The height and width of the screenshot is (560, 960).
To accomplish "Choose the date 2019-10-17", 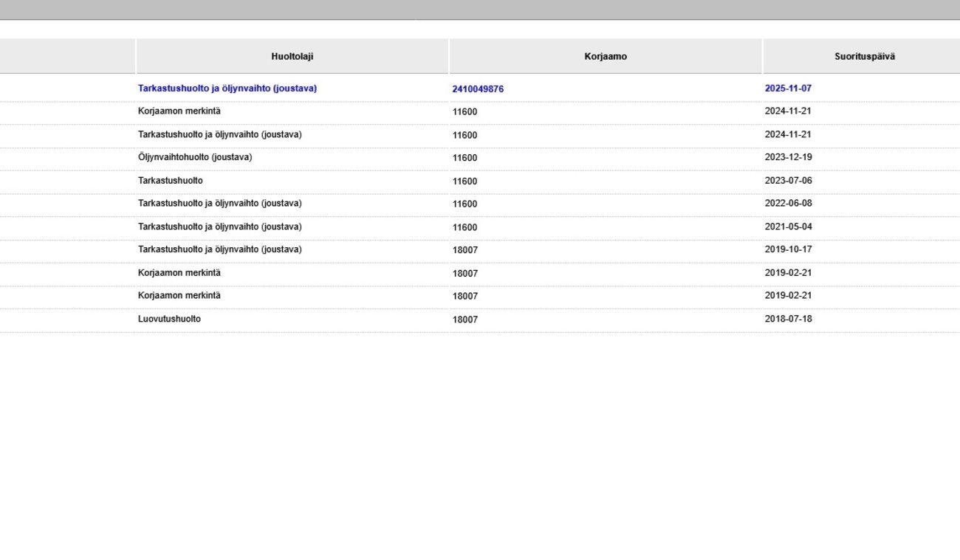I will [x=788, y=249].
